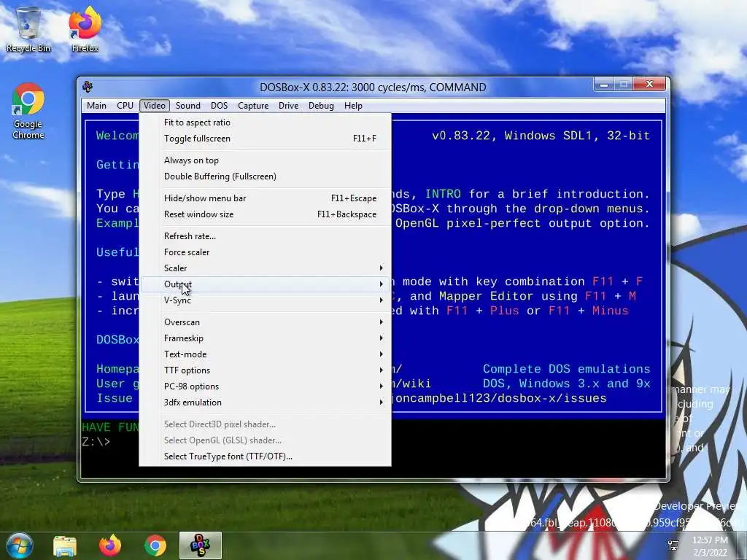Click the DOSBox-X window title text
Screen dimensions: 747x560
373,87
